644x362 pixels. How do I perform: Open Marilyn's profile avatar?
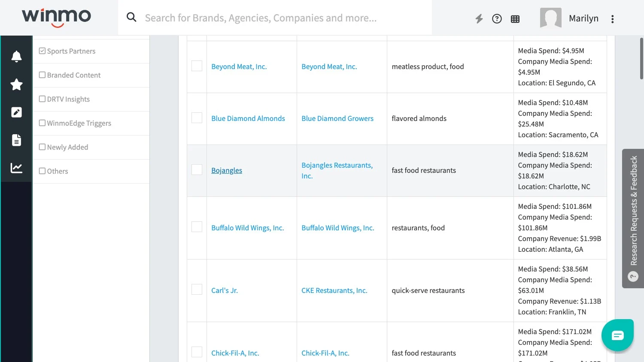(x=551, y=18)
